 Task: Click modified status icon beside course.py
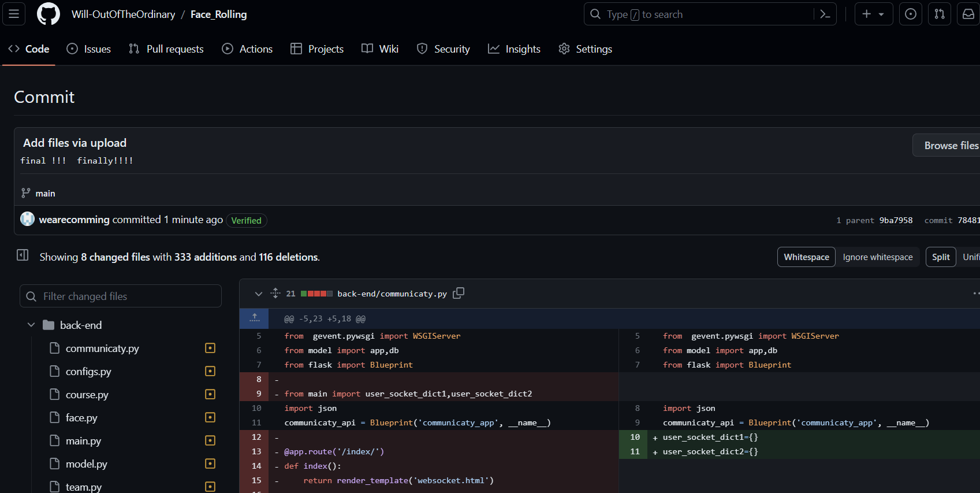(210, 394)
